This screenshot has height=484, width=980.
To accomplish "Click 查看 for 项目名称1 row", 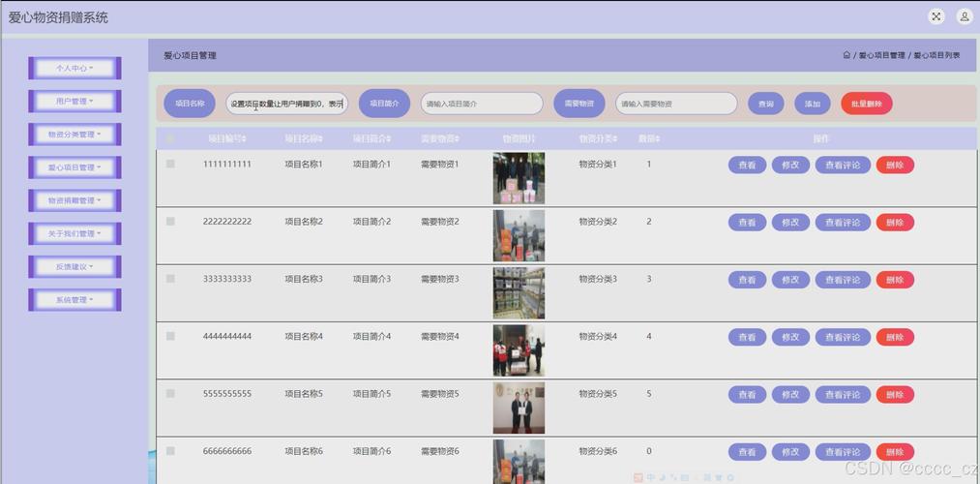I will [747, 166].
